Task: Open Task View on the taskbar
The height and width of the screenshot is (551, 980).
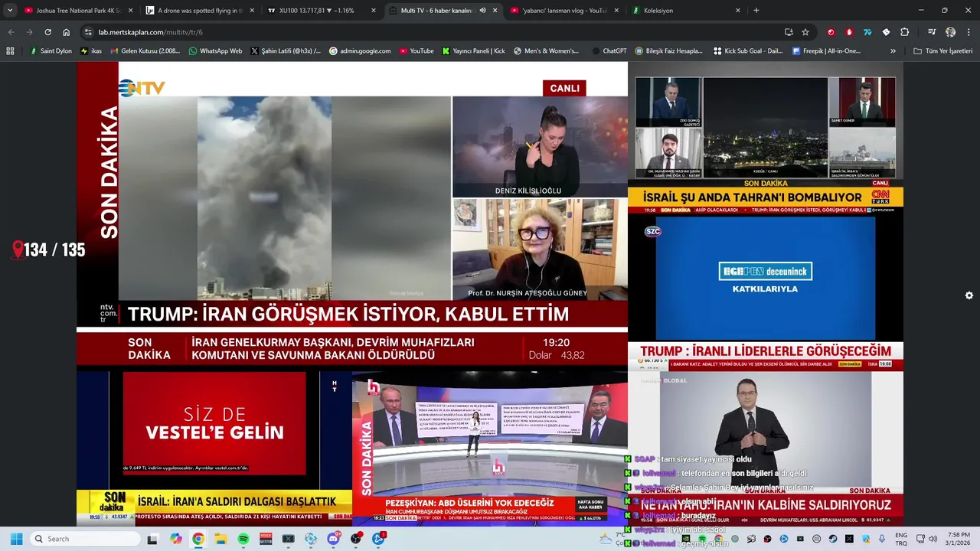Action: (x=152, y=539)
